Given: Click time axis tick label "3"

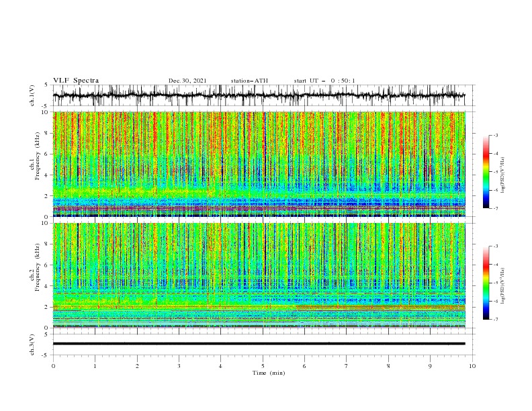Looking at the screenshot, I should pos(179,366).
